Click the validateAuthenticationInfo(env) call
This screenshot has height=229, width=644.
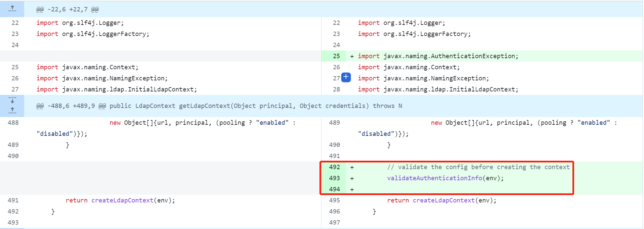[x=445, y=178]
